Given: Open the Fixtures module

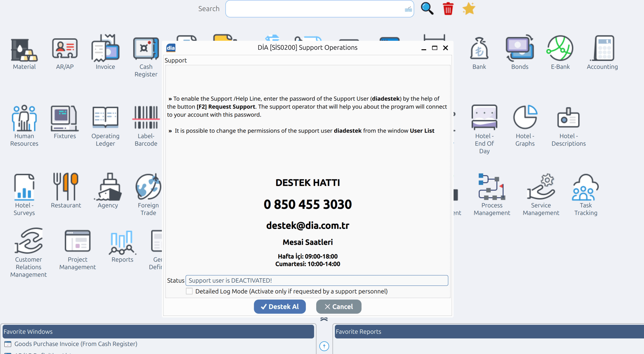Looking at the screenshot, I should point(65,122).
